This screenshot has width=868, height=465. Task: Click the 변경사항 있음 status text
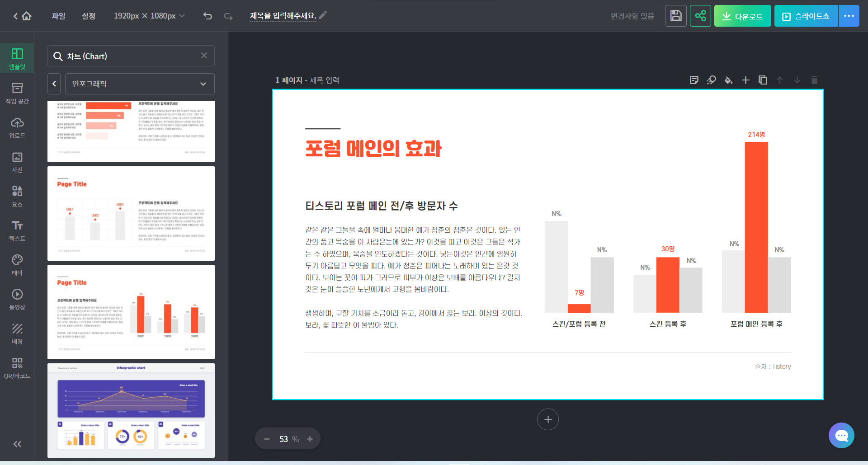[x=632, y=16]
